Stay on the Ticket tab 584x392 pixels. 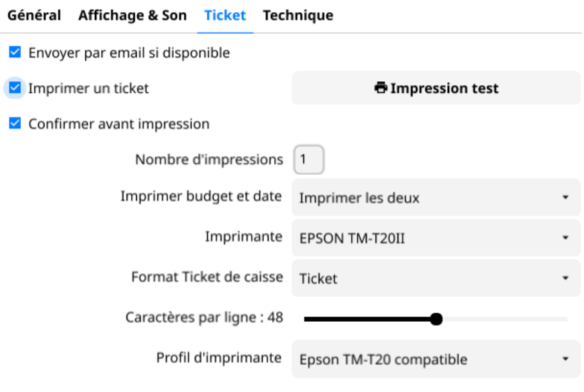pos(225,15)
